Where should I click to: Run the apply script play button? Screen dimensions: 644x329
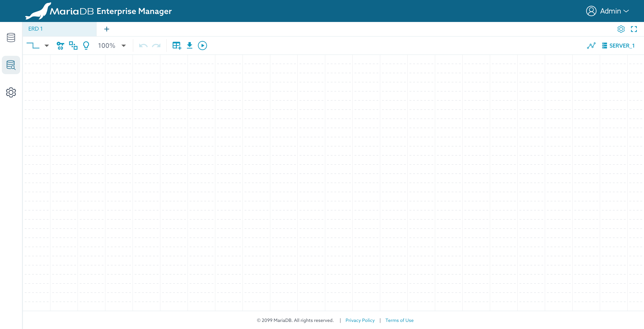(202, 46)
